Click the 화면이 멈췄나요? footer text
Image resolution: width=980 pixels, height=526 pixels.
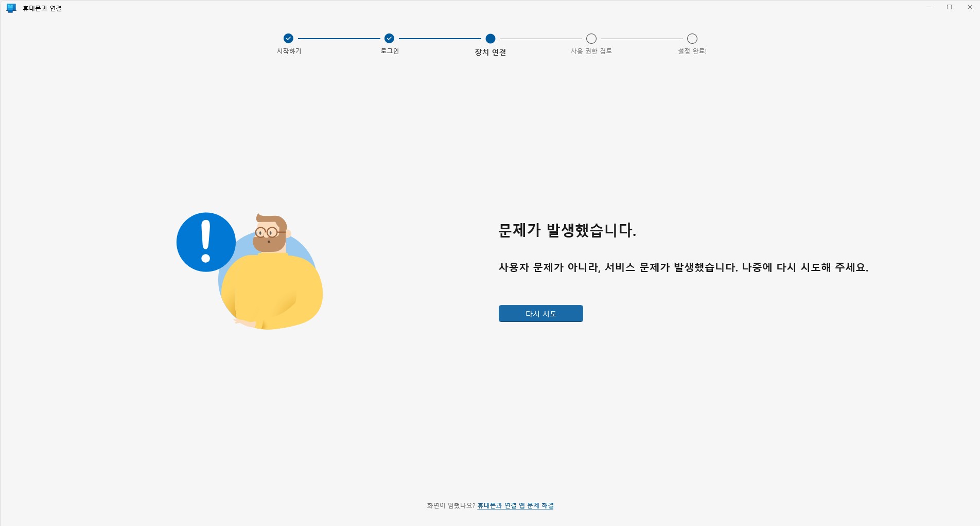tap(450, 505)
